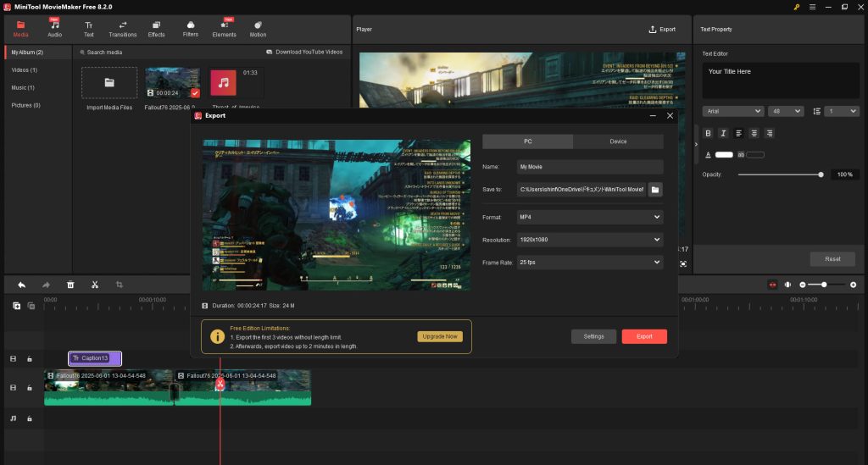Image resolution: width=868 pixels, height=465 pixels.
Task: Click the red Export button in dialog
Action: point(644,337)
